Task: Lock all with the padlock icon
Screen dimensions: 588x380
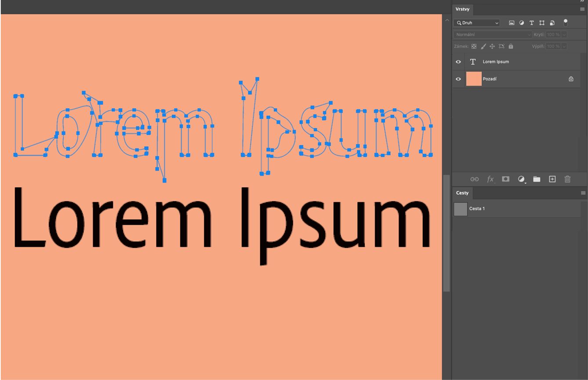Action: point(511,46)
